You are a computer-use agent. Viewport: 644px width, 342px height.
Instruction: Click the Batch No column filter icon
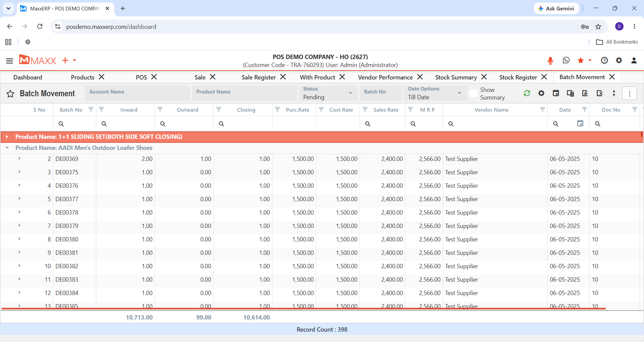[x=91, y=109]
